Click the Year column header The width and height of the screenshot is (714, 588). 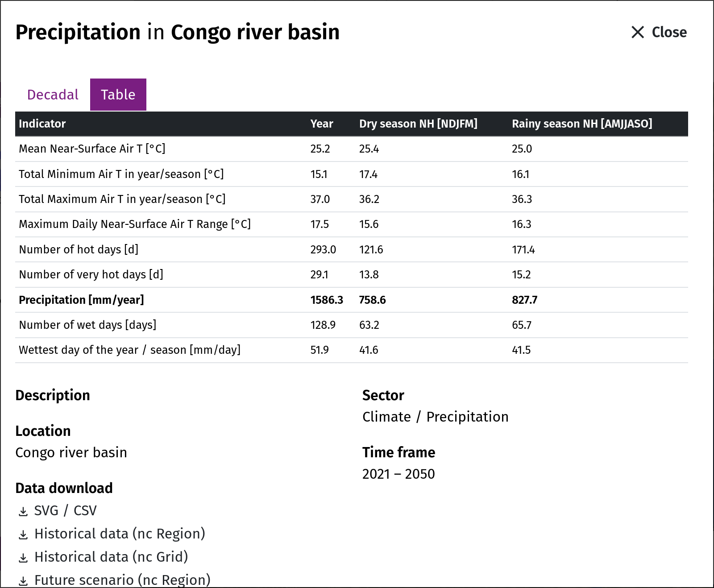pos(322,124)
